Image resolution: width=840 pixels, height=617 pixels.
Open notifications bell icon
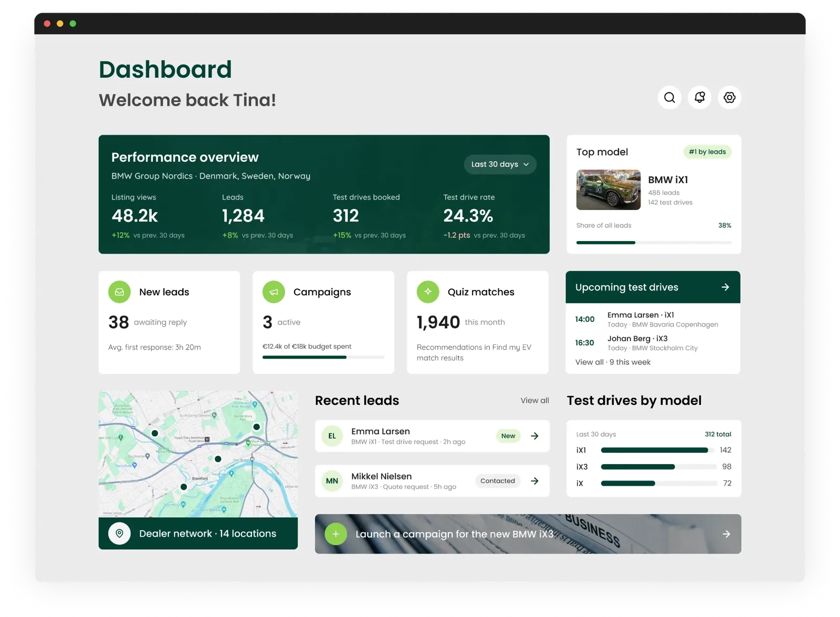click(x=699, y=98)
